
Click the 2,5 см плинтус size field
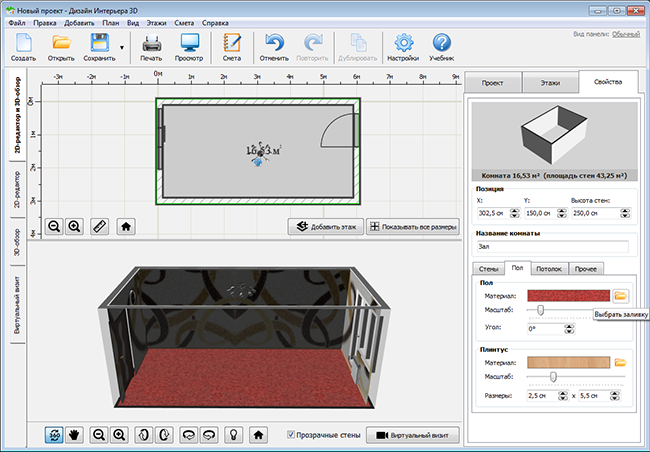pos(543,396)
